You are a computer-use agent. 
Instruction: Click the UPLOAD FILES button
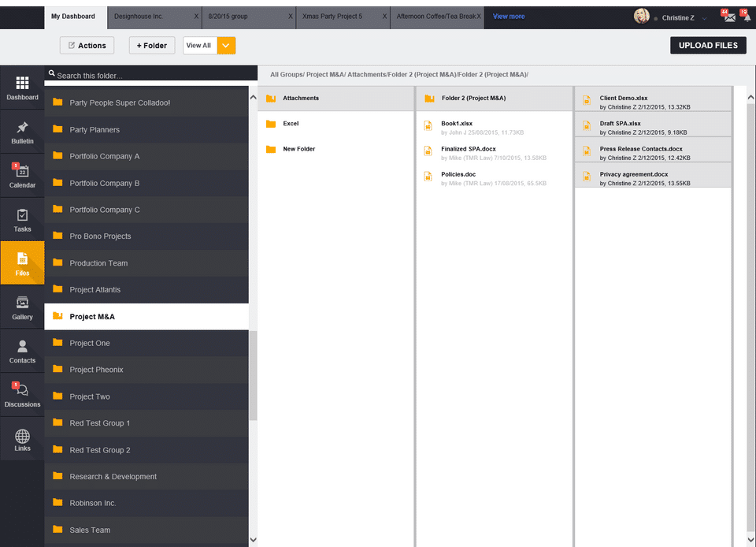pyautogui.click(x=708, y=46)
